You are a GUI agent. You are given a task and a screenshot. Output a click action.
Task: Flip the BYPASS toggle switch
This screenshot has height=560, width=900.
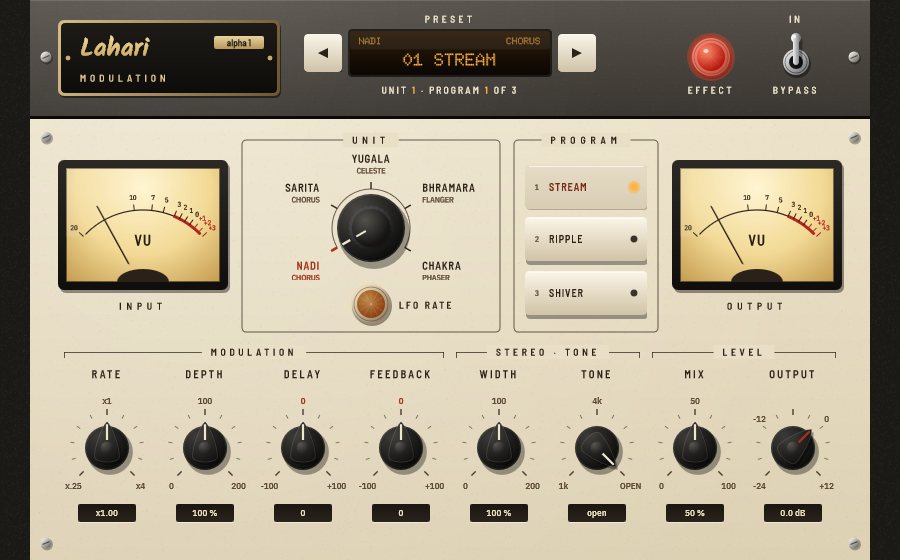pyautogui.click(x=795, y=55)
